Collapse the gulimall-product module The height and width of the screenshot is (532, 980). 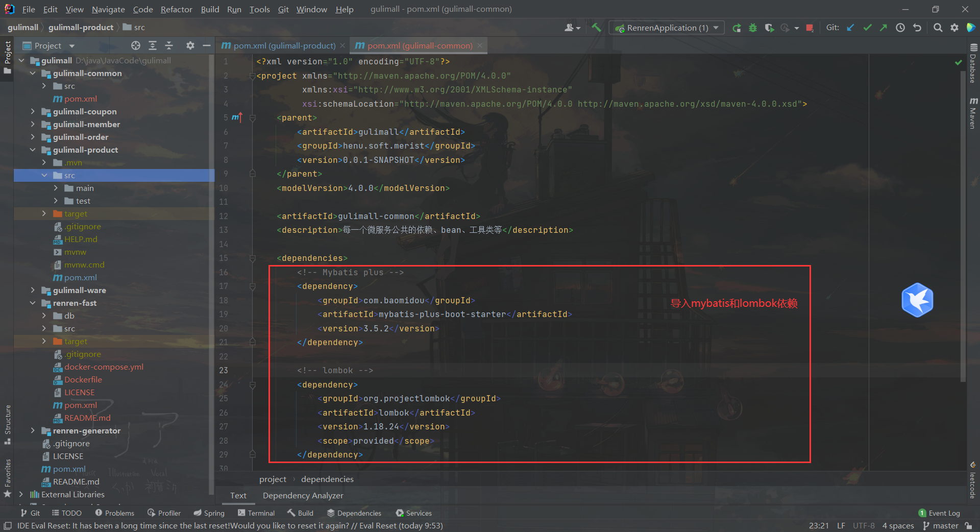[x=33, y=150]
